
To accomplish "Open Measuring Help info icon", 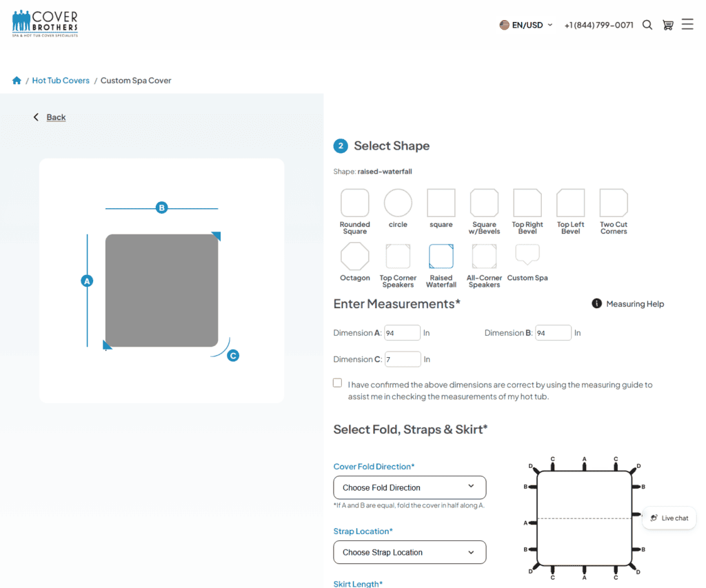I will (596, 303).
